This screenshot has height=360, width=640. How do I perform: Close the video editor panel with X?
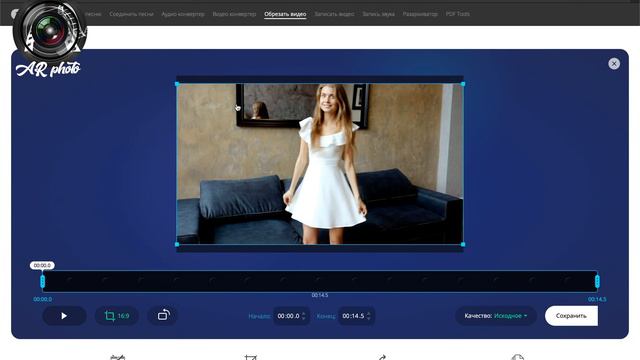(x=614, y=64)
